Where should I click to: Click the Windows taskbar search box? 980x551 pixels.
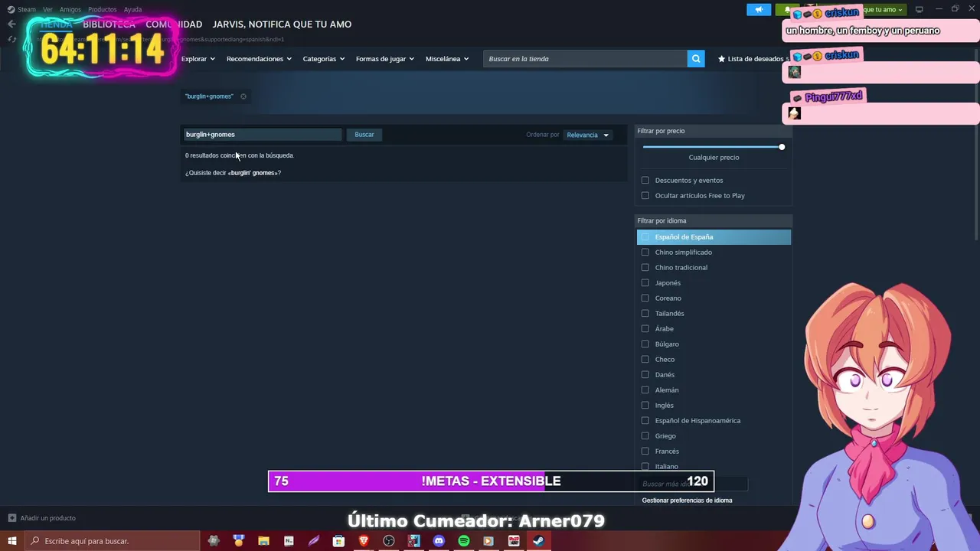[x=112, y=541]
